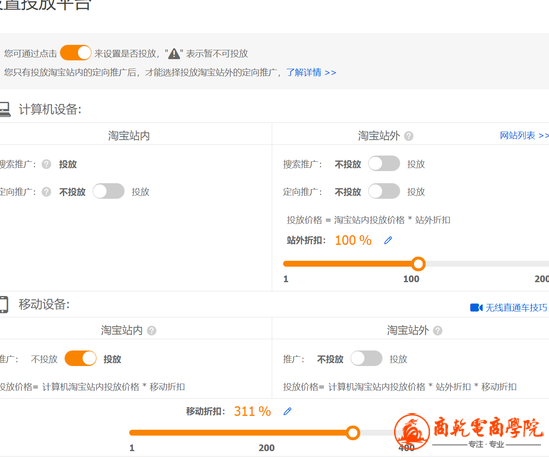549x457 pixels.
Task: Open the 了解详情 >> link
Action: [x=311, y=72]
